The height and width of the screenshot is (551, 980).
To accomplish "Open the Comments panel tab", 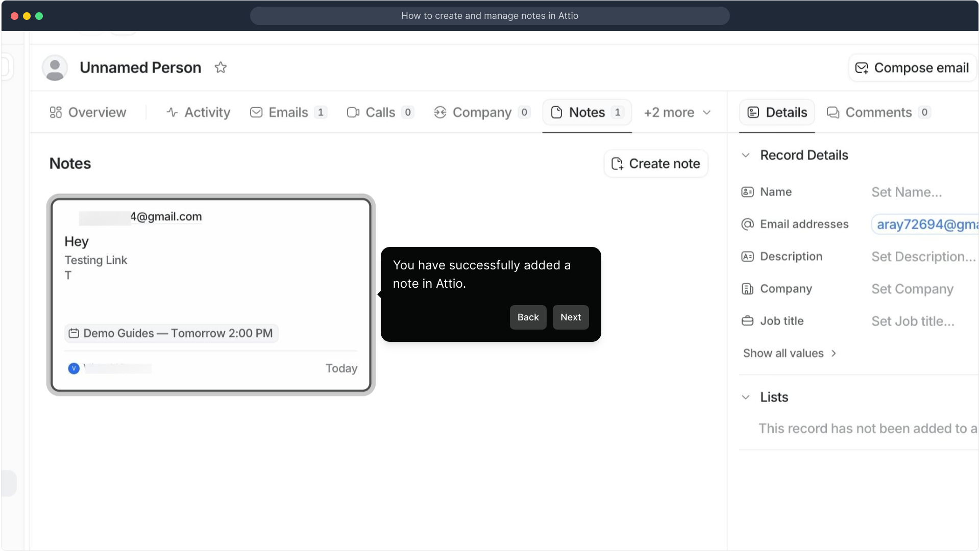I will (879, 112).
